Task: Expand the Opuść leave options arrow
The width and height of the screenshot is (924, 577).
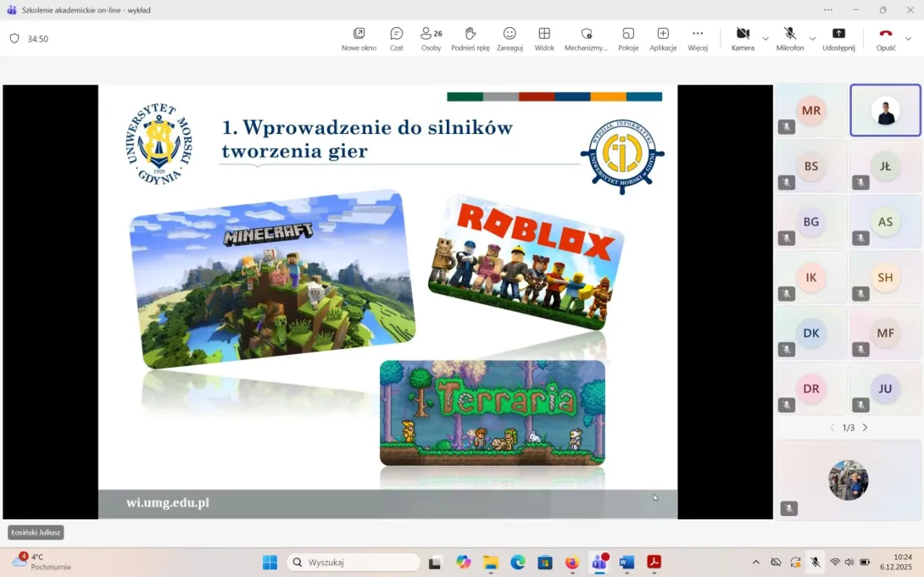Action: pyautogui.click(x=909, y=39)
